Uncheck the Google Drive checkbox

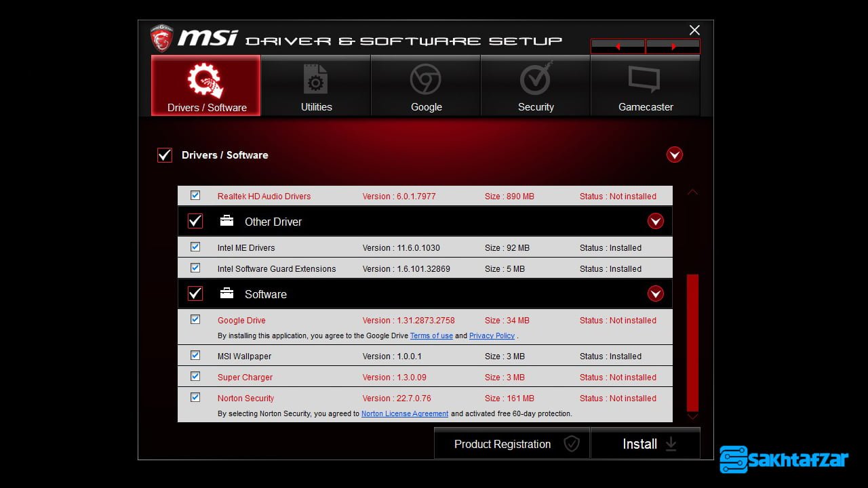(x=195, y=320)
